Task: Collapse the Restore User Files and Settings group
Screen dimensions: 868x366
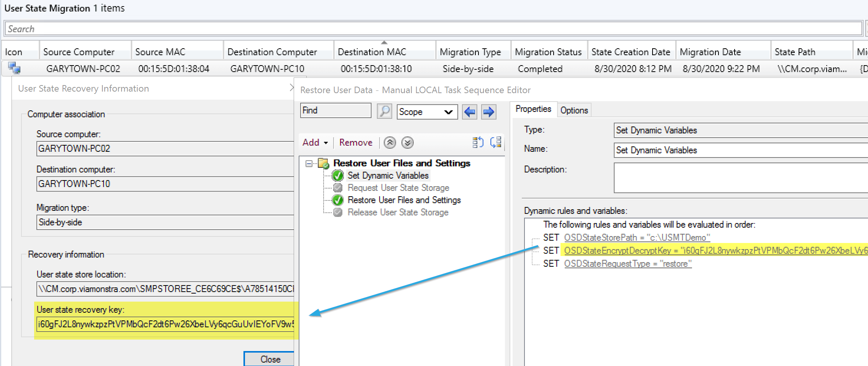Action: pos(309,164)
